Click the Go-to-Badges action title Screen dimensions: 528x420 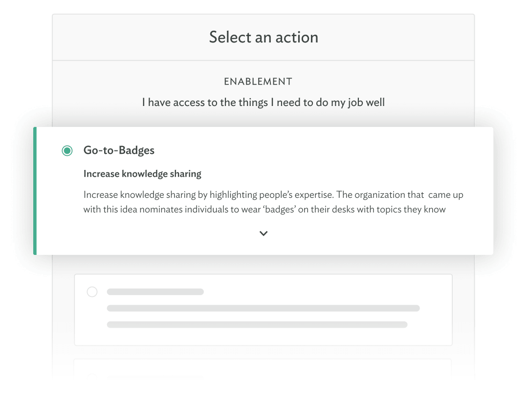point(119,150)
